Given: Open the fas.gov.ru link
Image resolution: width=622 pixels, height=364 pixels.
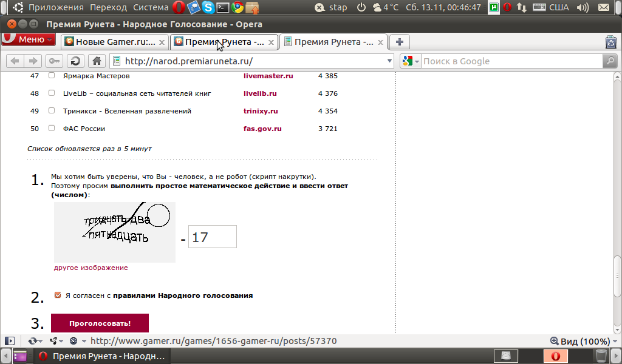Looking at the screenshot, I should (262, 129).
